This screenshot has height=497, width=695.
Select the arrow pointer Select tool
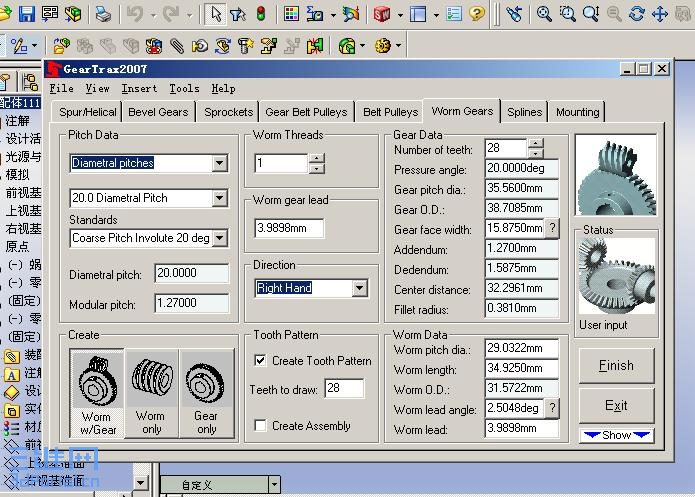216,14
